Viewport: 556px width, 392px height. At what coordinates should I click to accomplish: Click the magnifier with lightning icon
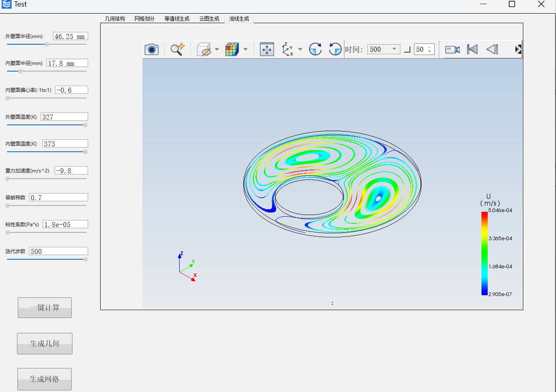178,49
